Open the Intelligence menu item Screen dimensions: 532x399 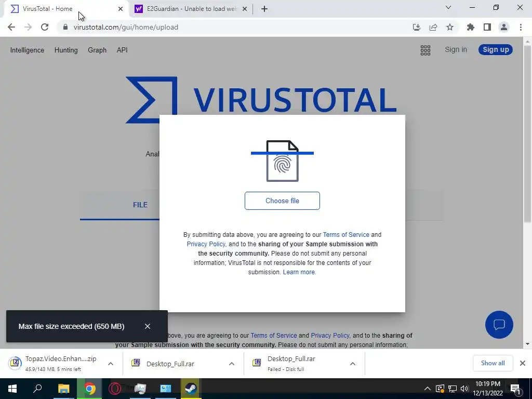[x=27, y=50]
